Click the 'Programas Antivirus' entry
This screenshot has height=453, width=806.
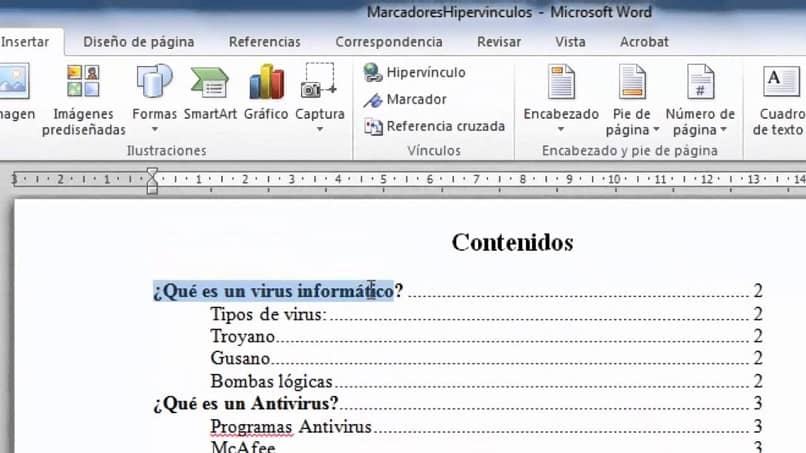291,427
